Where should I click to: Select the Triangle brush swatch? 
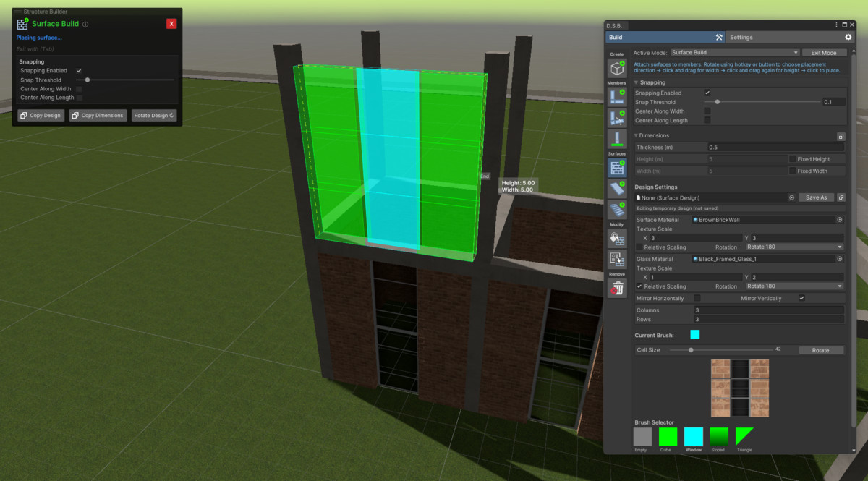click(744, 437)
